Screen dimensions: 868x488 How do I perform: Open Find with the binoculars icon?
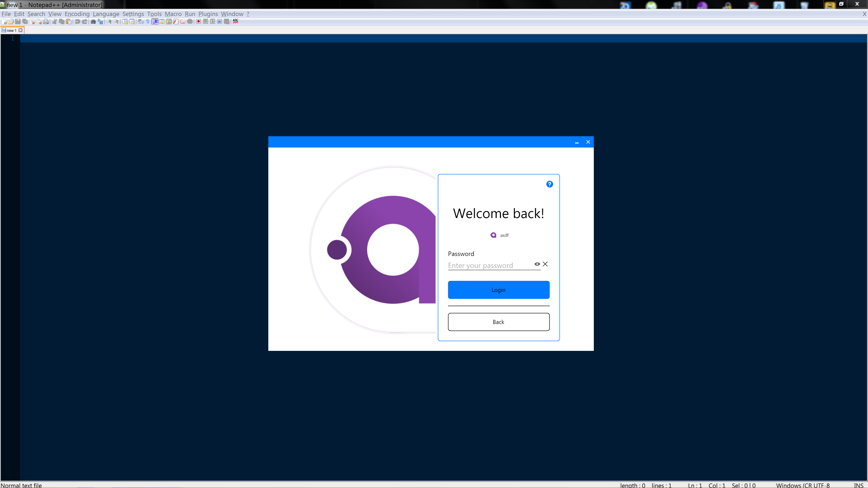tap(93, 21)
